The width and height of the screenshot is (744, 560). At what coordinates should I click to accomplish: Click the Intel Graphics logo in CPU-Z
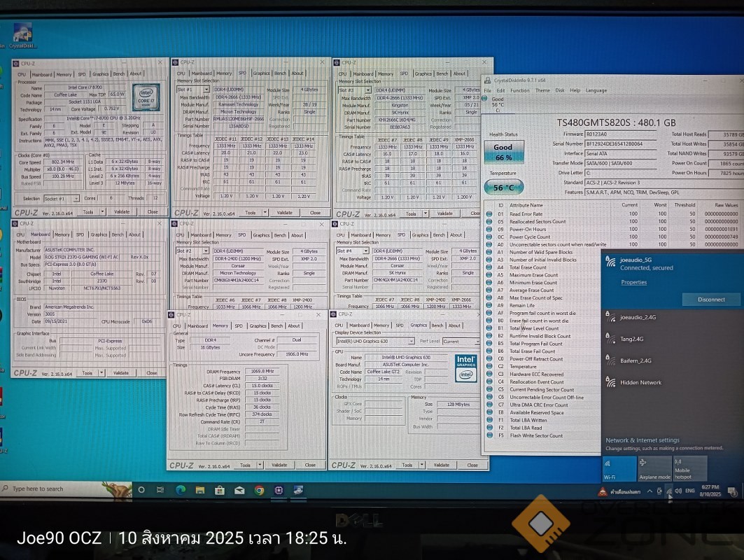[x=466, y=367]
